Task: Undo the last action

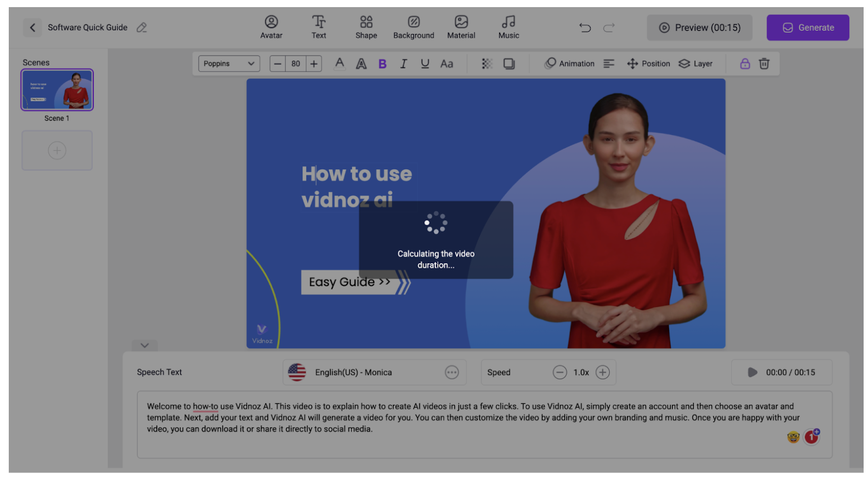Action: [x=585, y=27]
